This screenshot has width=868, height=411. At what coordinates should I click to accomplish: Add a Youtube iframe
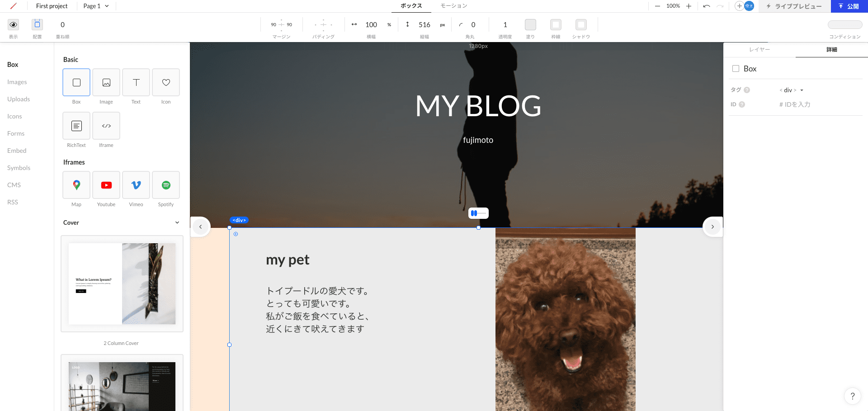106,185
